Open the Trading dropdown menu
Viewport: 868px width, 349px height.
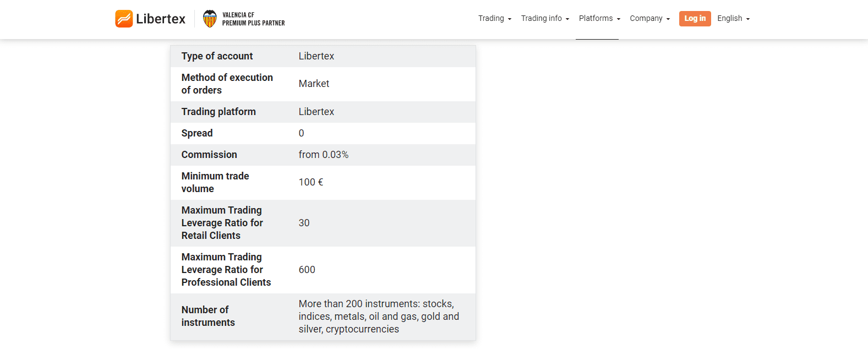[491, 18]
